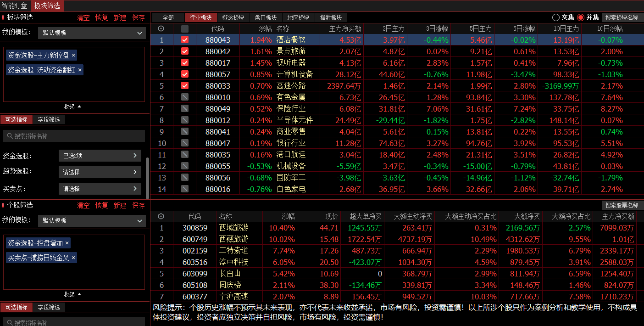Image resolution: width=644 pixels, height=326 pixels.
Task: Remove 买卖点-捕捞日线金叉 filter tag
Action: coord(73,258)
